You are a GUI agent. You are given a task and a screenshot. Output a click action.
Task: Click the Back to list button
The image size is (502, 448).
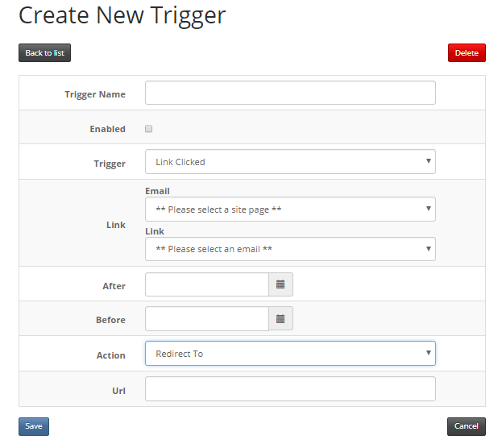click(x=45, y=53)
